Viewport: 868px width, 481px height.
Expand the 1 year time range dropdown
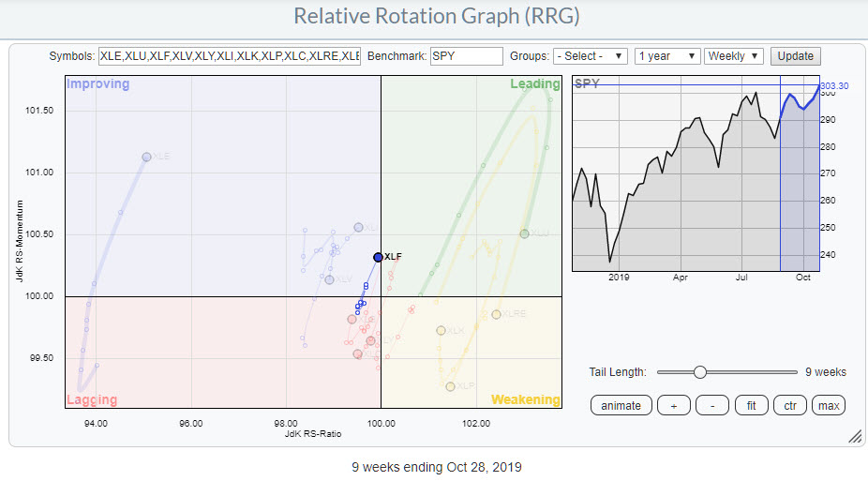(666, 56)
